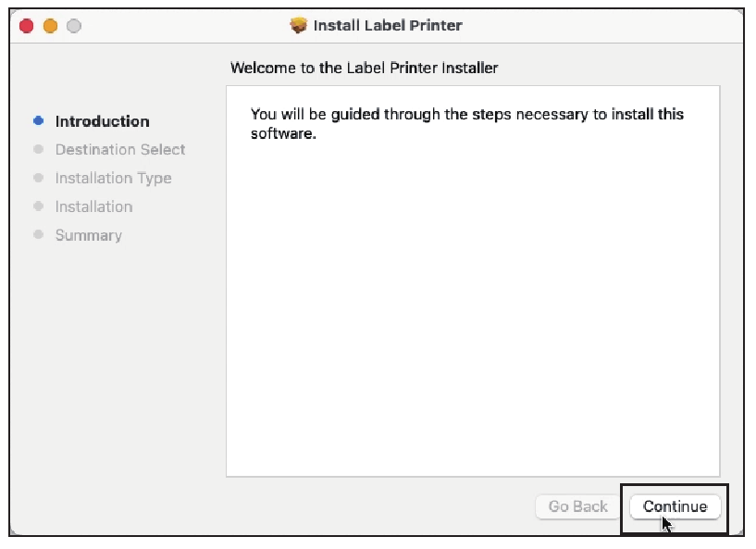
Task: Select the Summary step label
Action: pos(89,235)
